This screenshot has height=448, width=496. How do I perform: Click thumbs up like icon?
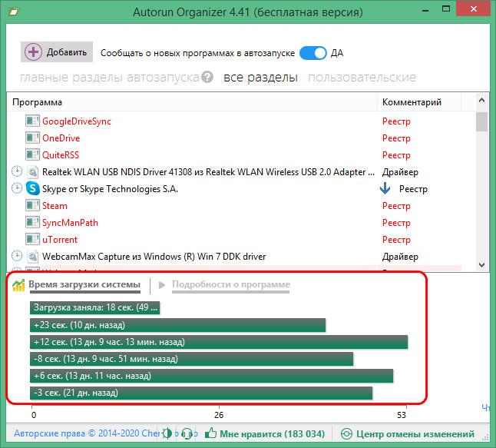point(210,433)
